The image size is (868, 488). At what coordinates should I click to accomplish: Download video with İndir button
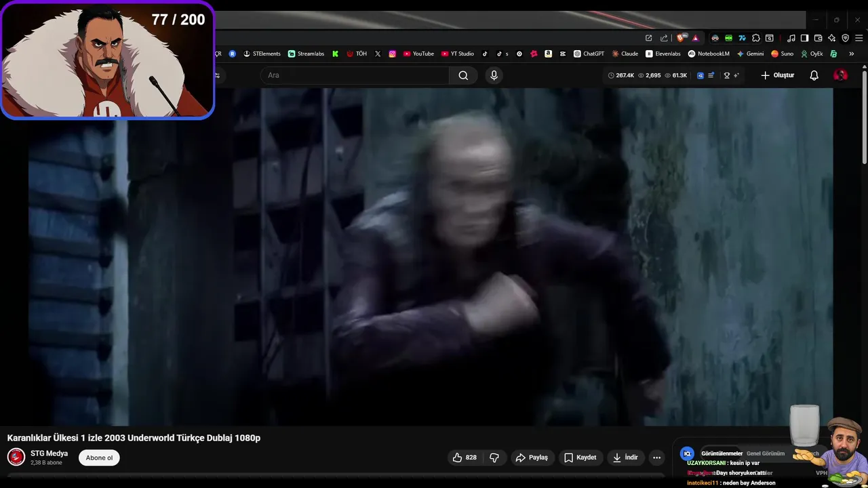pyautogui.click(x=625, y=457)
